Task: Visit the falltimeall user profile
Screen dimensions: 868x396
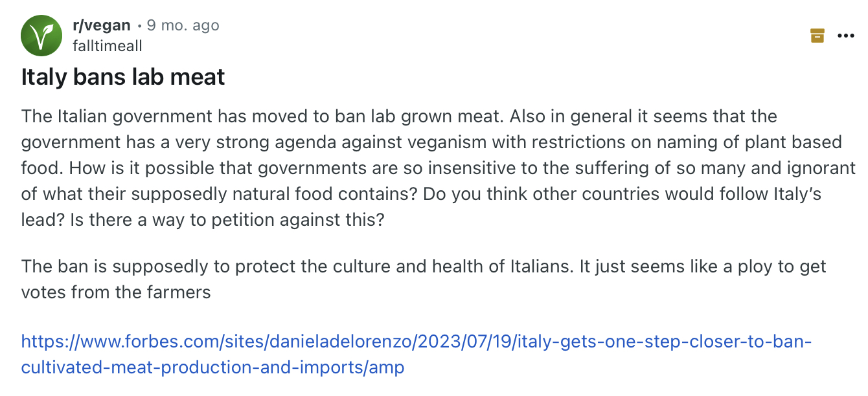Action: coord(108,46)
